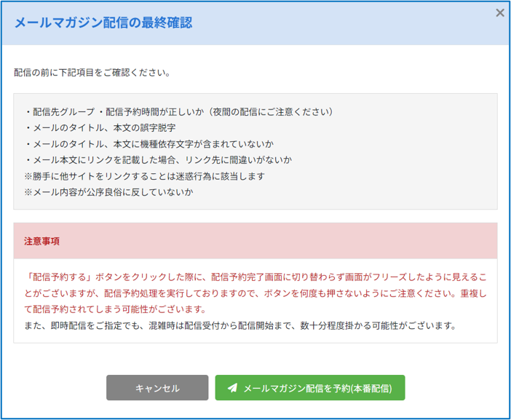Click the line メールのタイトル、本文の誤字脱字

[x=100, y=127]
